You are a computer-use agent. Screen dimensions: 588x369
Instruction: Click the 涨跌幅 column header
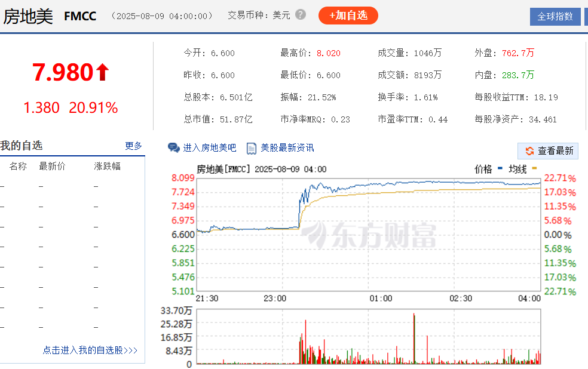click(x=107, y=166)
